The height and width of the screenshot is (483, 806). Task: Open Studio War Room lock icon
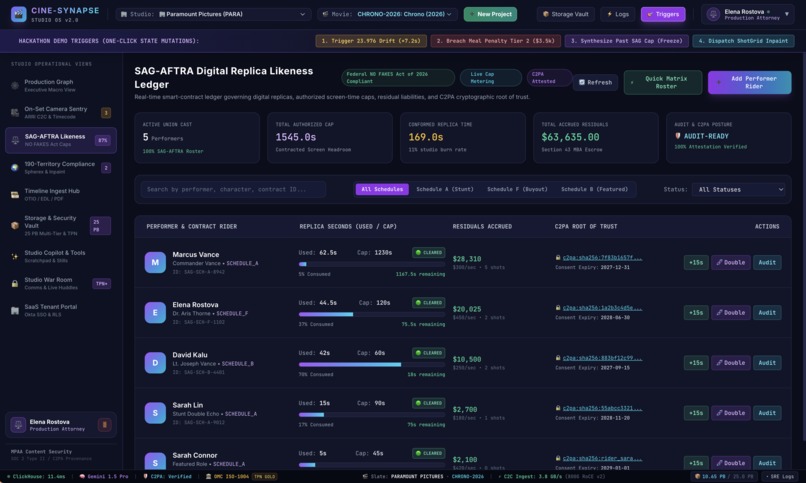pyautogui.click(x=15, y=283)
